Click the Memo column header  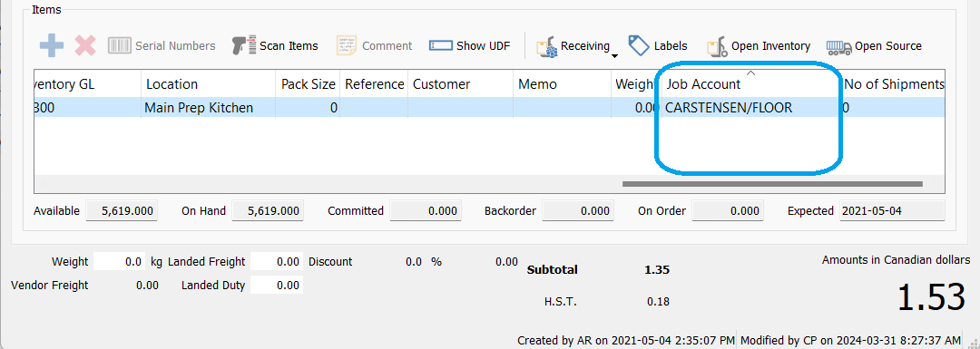562,83
